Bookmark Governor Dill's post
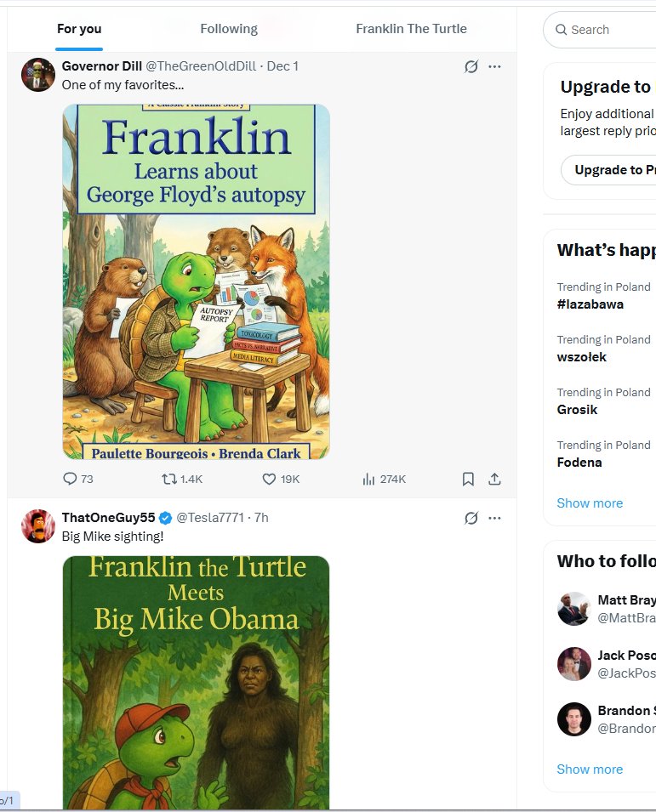The image size is (656, 812). 468,480
